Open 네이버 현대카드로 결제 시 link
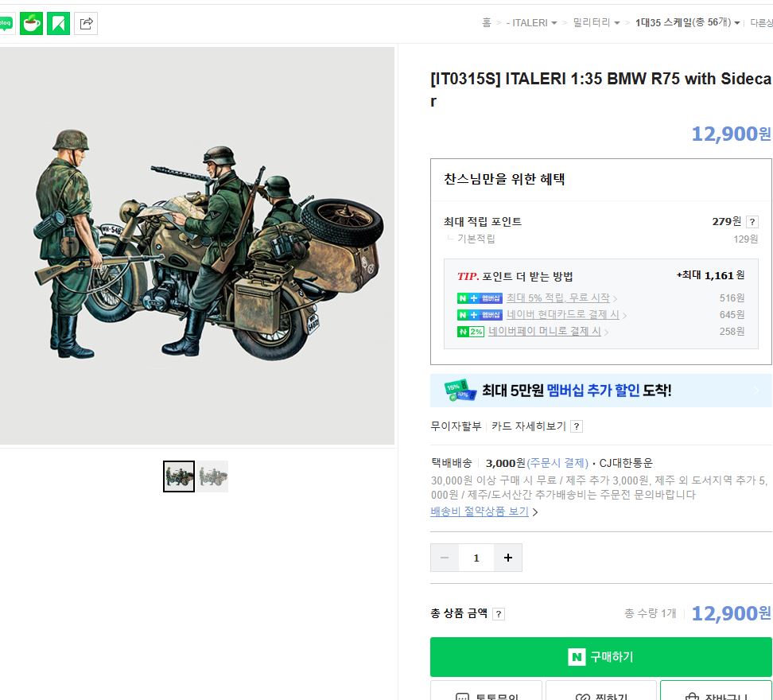This screenshot has width=773, height=700. [562, 315]
